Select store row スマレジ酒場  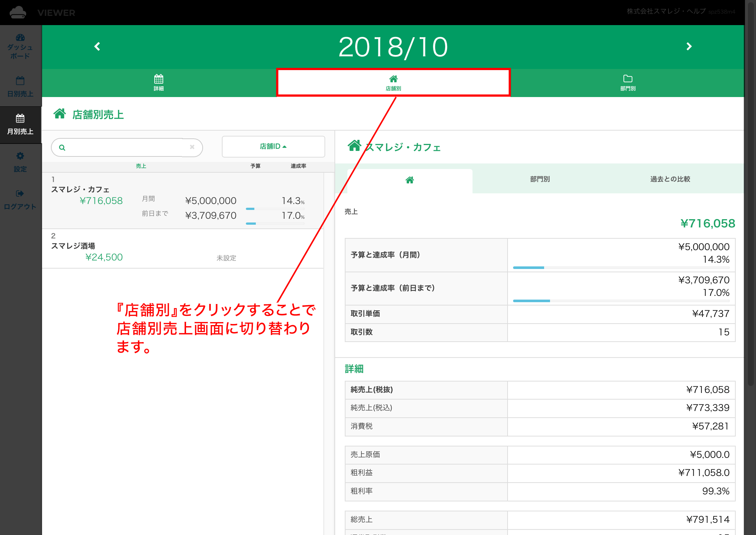click(183, 249)
